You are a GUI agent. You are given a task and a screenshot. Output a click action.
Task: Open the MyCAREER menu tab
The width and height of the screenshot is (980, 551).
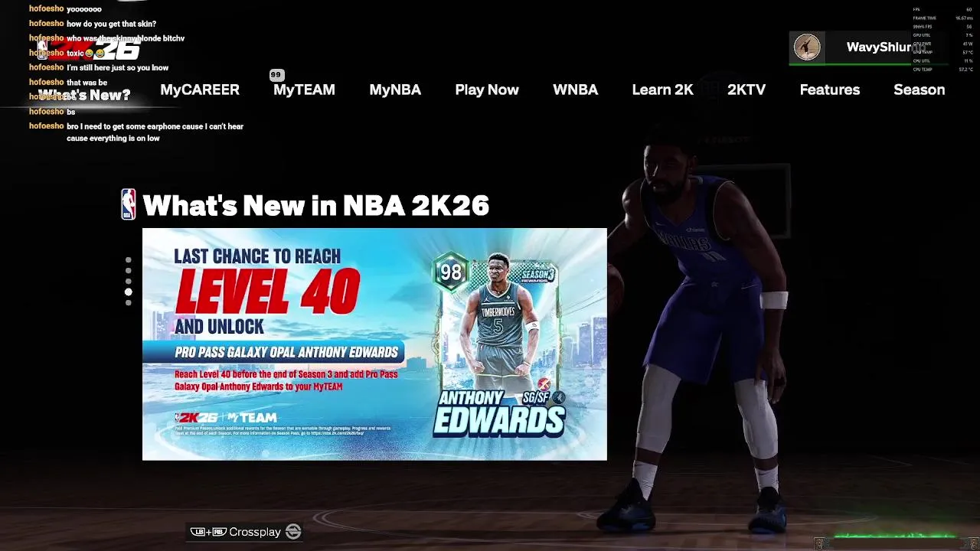coord(200,90)
